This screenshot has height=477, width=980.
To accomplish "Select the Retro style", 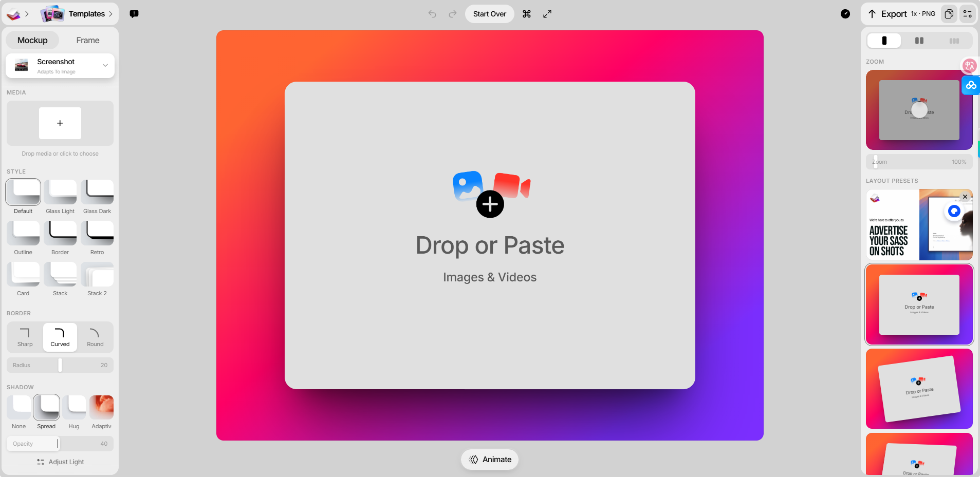I will pyautogui.click(x=97, y=238).
